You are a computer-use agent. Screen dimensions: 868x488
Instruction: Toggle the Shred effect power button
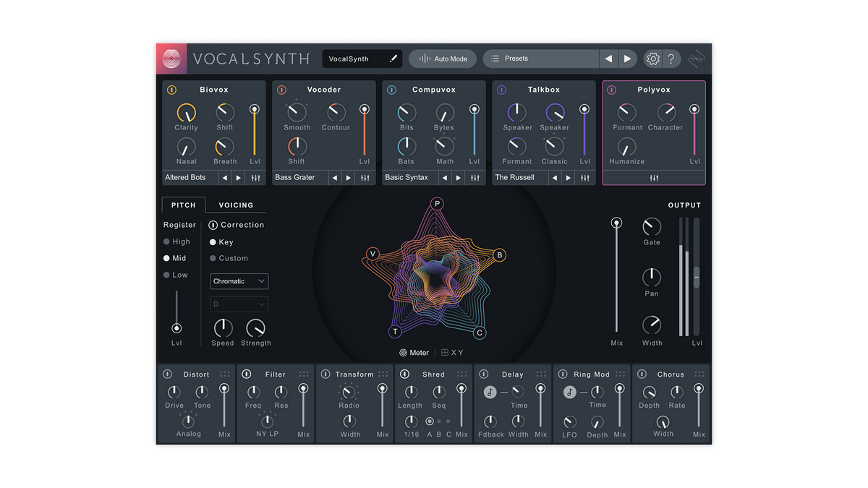pos(405,374)
